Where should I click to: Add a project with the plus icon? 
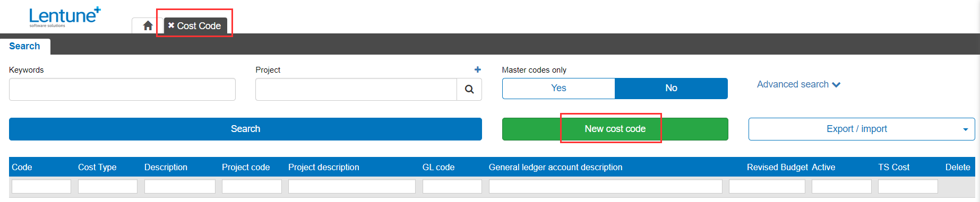pos(478,69)
